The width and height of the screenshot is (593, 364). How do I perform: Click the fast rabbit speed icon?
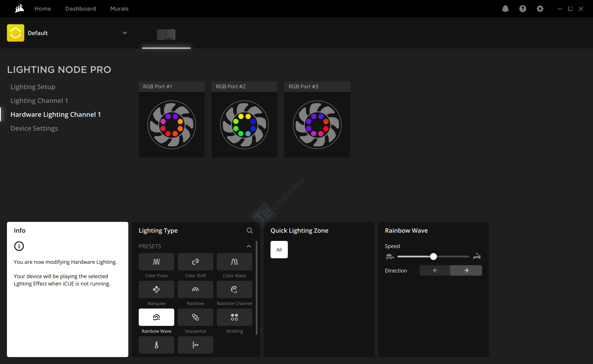point(477,256)
